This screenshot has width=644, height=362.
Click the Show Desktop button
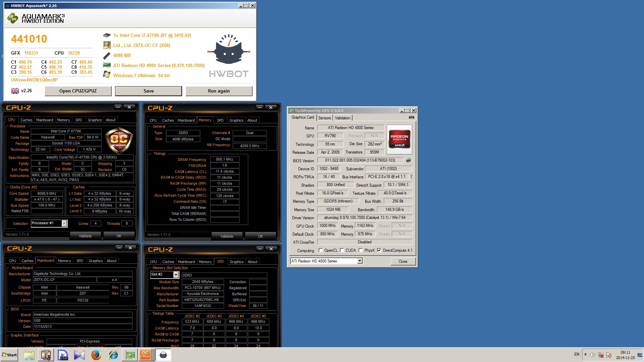640,355
